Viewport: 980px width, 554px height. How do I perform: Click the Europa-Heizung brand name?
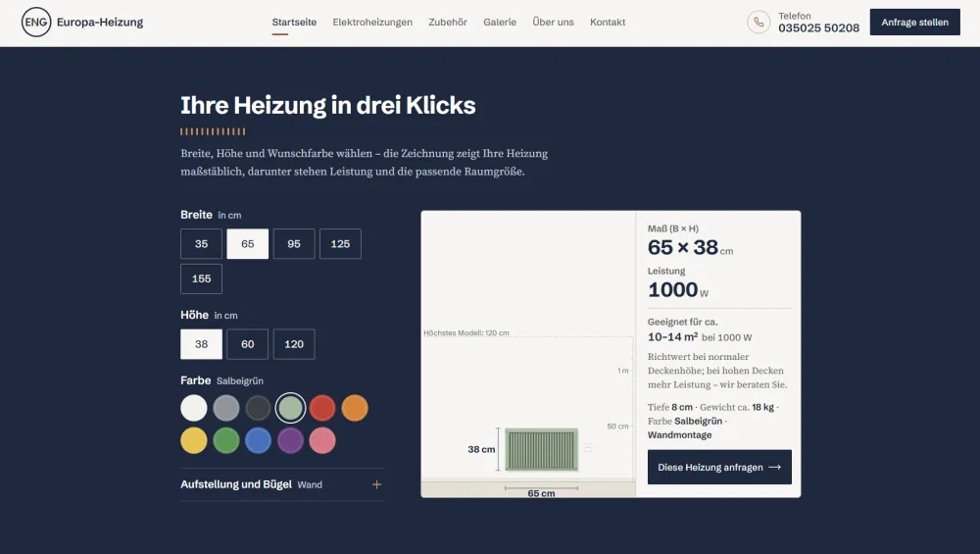[x=100, y=22]
